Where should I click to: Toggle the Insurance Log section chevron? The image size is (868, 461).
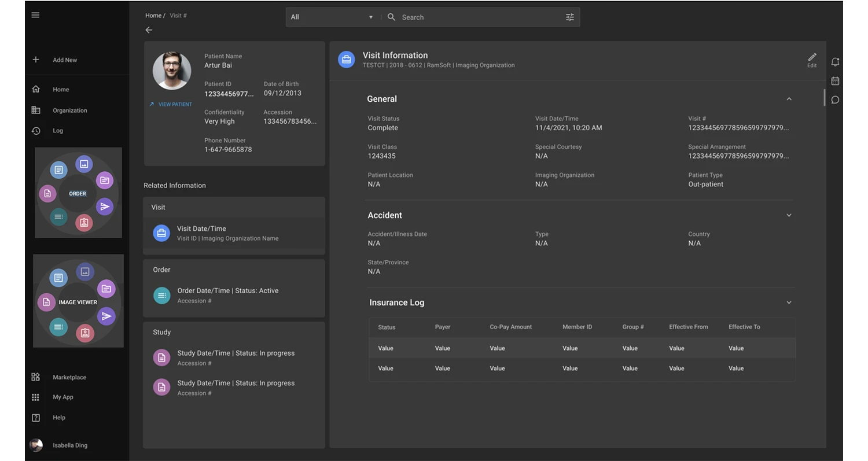point(789,303)
